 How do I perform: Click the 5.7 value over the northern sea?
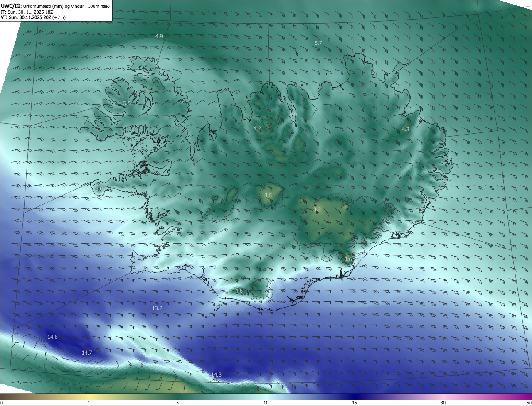(318, 43)
